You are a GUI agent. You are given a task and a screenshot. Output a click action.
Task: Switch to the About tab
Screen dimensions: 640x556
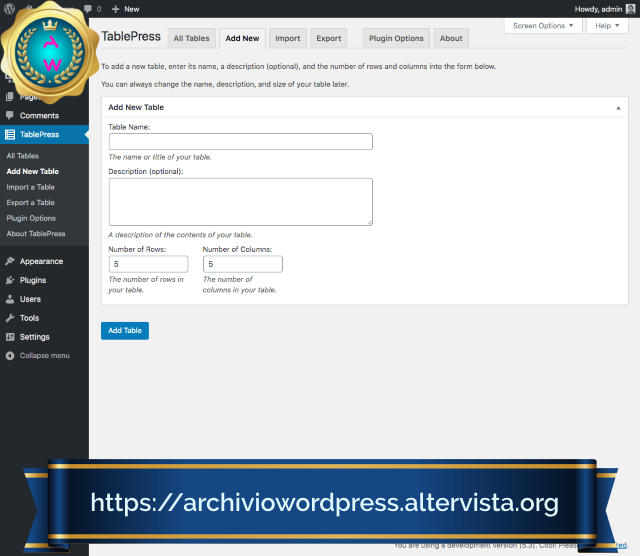coord(451,38)
